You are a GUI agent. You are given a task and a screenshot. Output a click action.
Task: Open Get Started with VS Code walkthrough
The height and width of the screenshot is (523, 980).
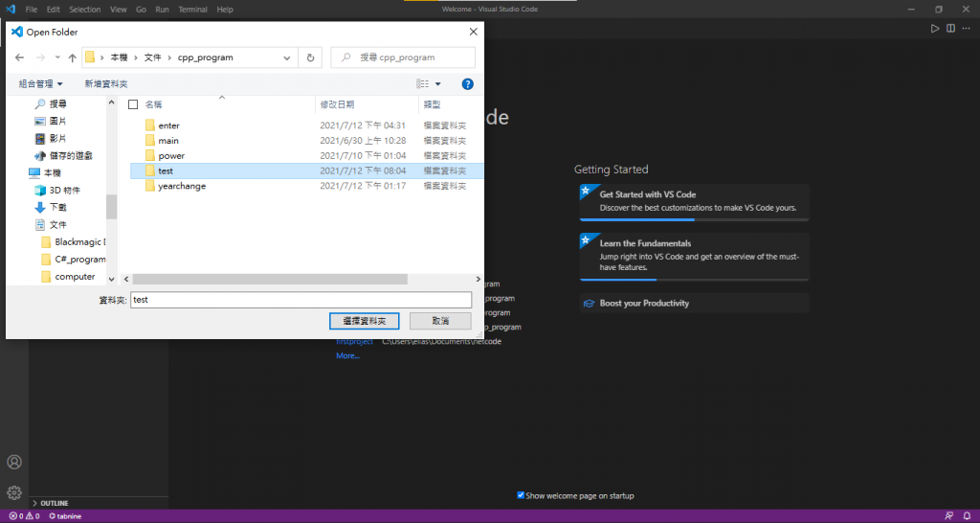point(695,202)
